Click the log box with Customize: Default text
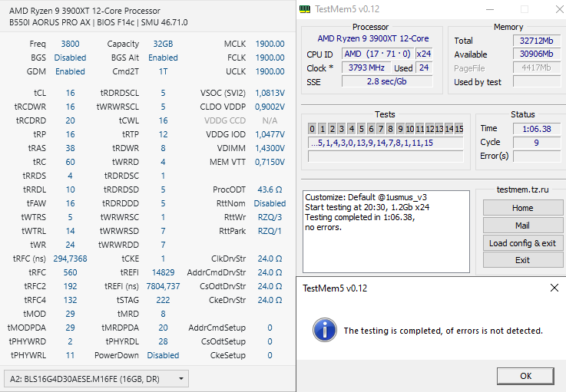Image resolution: width=566 pixels, height=392 pixels. tap(386, 232)
